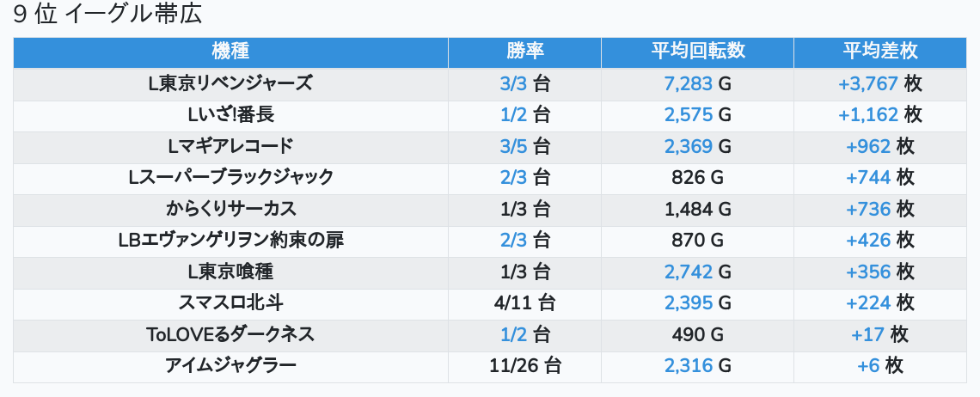
Task: Click the 3/3 win rate value
Action: click(514, 83)
